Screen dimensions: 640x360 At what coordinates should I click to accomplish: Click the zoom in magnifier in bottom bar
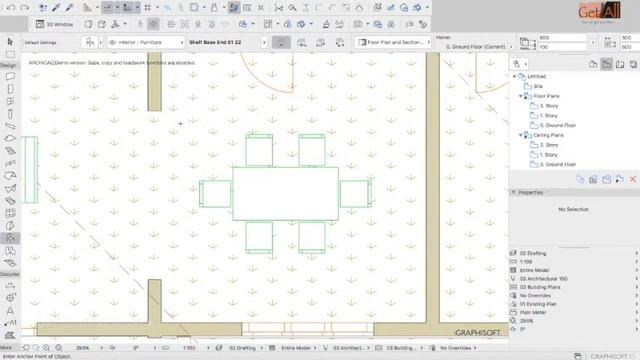[46, 348]
